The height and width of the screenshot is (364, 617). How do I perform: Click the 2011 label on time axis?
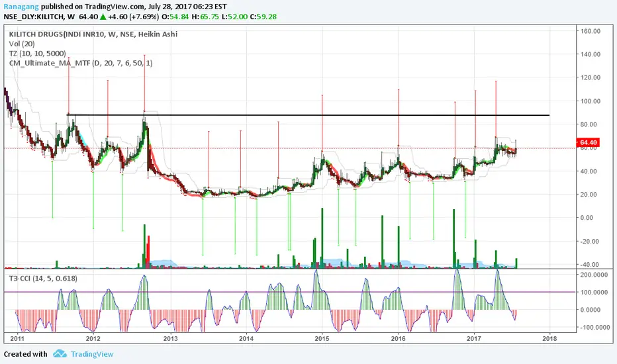[17, 338]
